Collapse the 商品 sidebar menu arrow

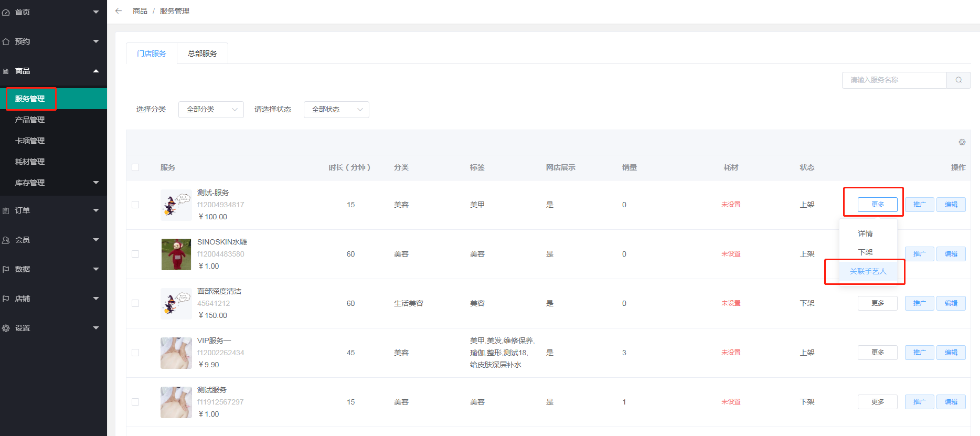pos(96,71)
